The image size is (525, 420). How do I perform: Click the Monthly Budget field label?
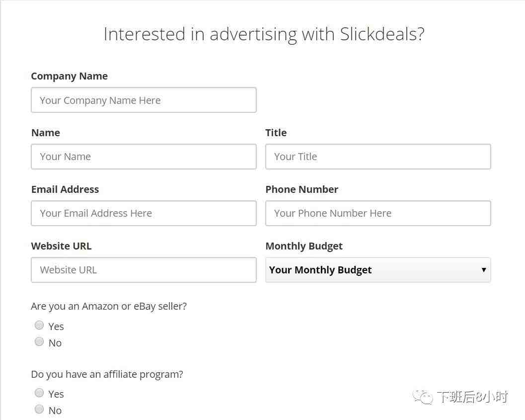pos(304,246)
